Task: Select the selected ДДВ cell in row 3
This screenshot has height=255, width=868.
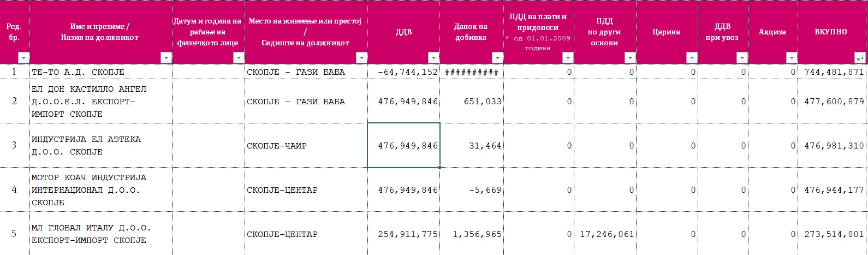Action: pos(403,145)
